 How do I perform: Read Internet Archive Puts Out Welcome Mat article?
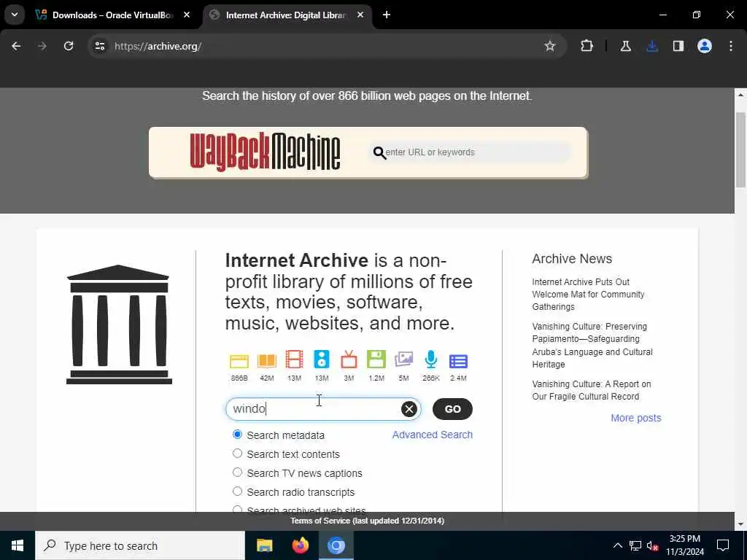[589, 295]
